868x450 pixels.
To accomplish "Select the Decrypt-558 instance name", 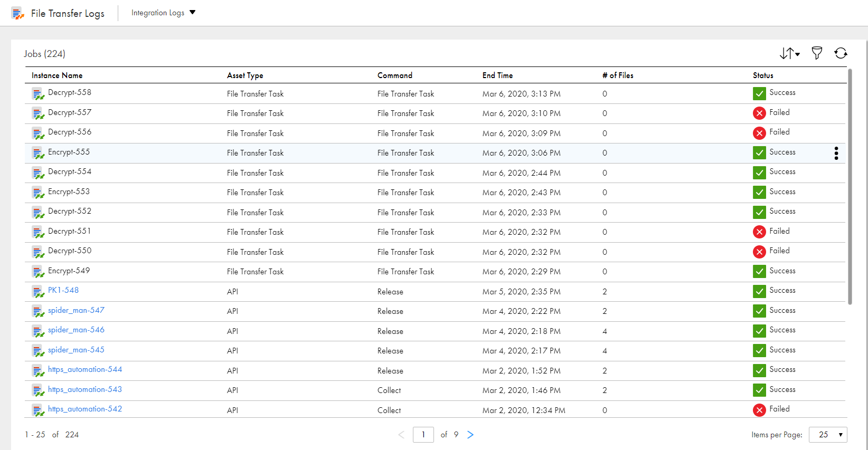I will 70,92.
